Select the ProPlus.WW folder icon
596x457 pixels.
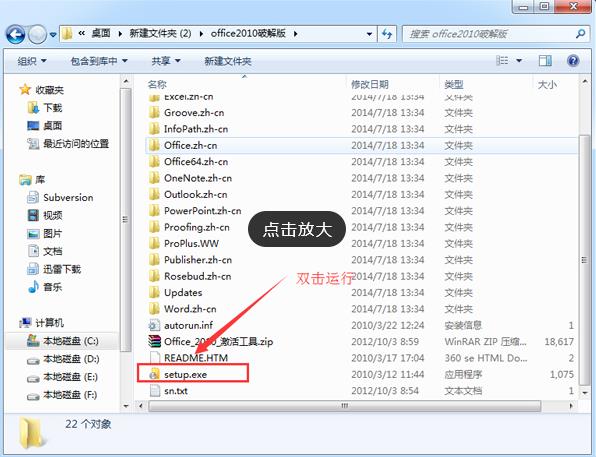154,243
